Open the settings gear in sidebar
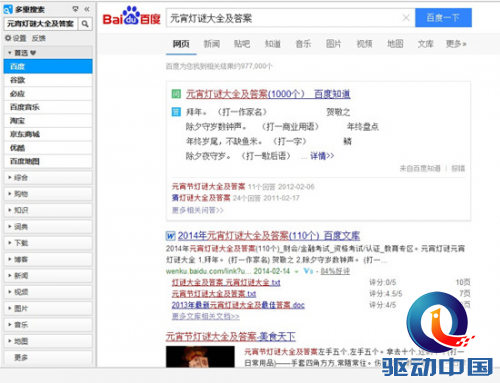Image resolution: width=500 pixels, height=383 pixels. pyautogui.click(x=8, y=38)
